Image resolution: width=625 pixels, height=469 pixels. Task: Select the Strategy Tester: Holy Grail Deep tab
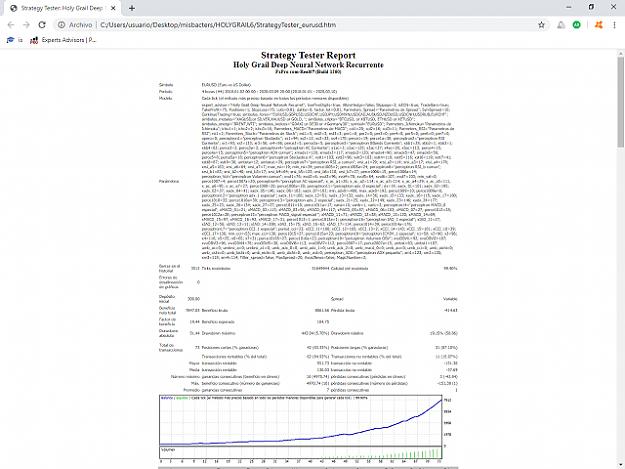coord(62,8)
